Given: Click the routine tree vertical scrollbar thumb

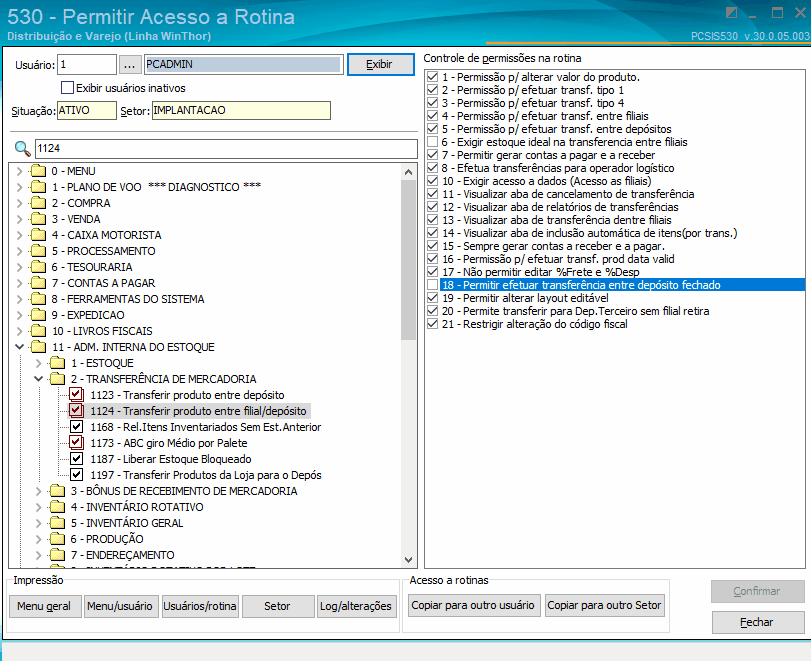Looking at the screenshot, I should click(x=409, y=260).
